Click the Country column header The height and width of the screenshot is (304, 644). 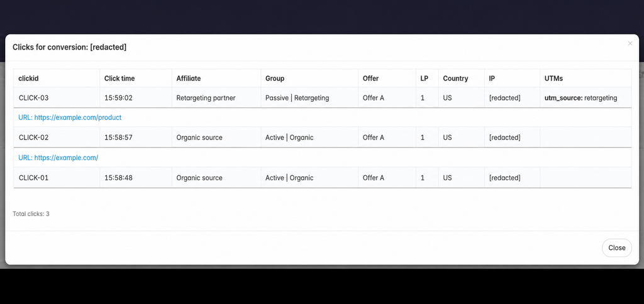point(455,79)
